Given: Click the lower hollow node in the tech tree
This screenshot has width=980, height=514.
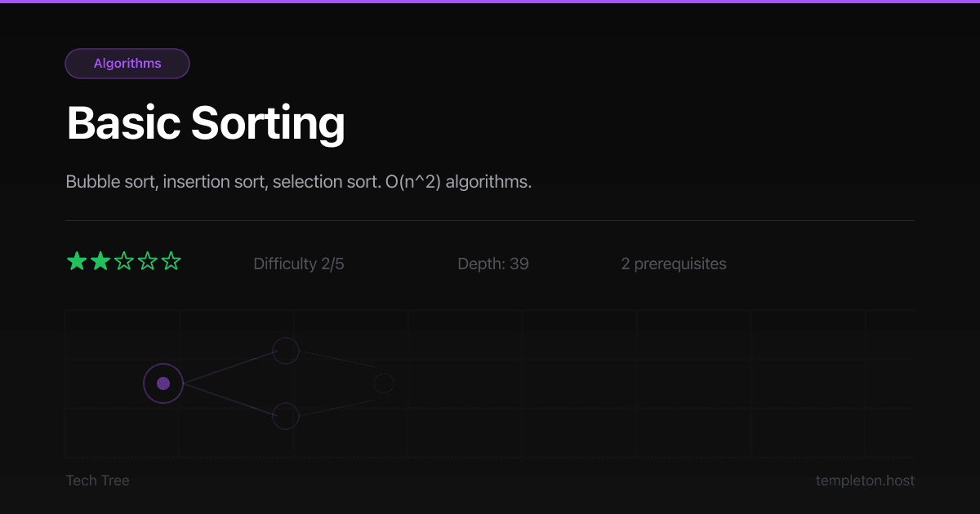Looking at the screenshot, I should tap(286, 416).
